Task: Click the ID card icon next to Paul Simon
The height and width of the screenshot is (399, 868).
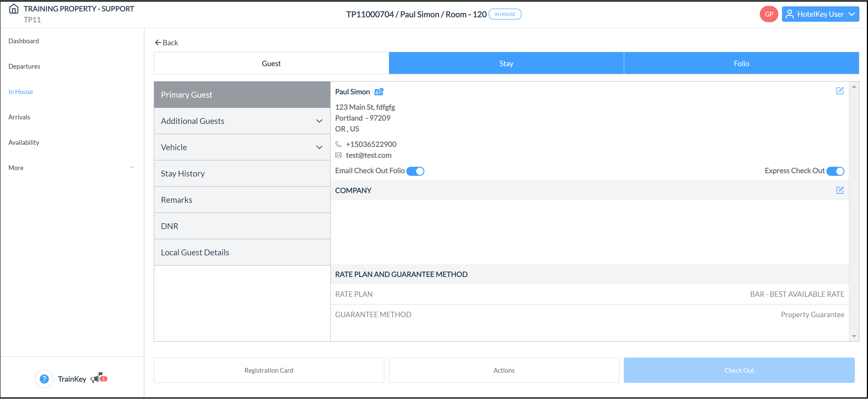Action: [x=378, y=91]
